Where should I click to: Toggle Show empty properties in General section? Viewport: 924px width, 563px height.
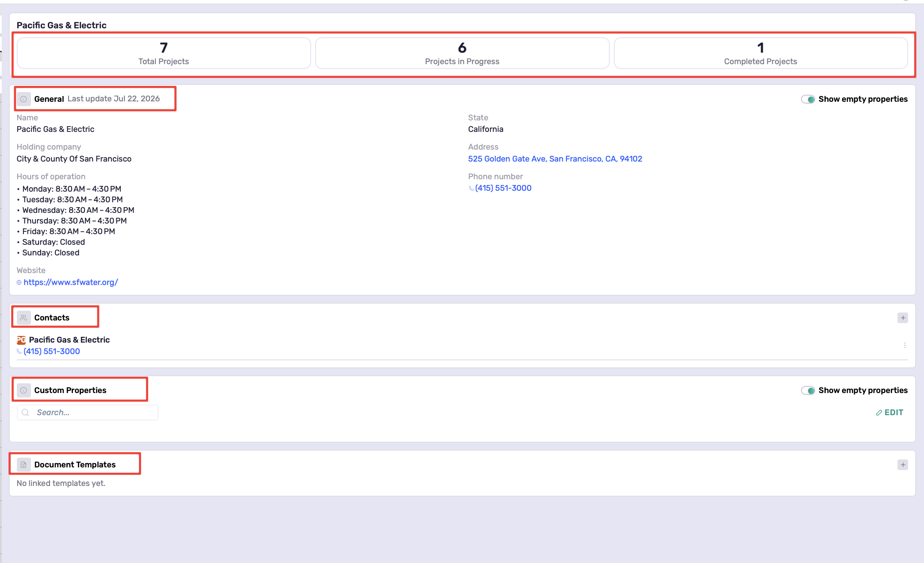808,99
